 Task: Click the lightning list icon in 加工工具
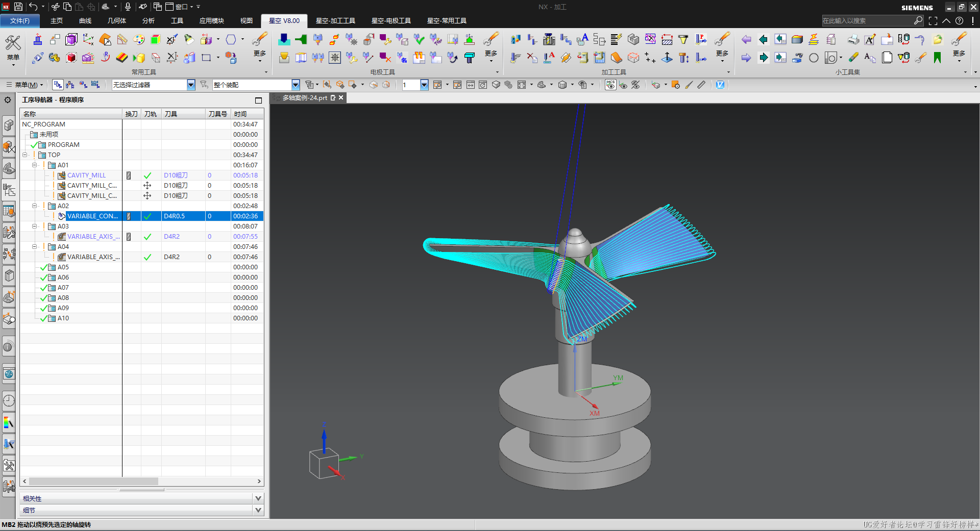(616, 39)
